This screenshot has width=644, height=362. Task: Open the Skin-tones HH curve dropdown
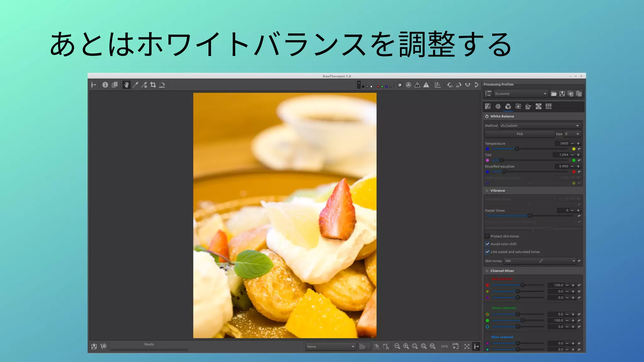click(540, 261)
